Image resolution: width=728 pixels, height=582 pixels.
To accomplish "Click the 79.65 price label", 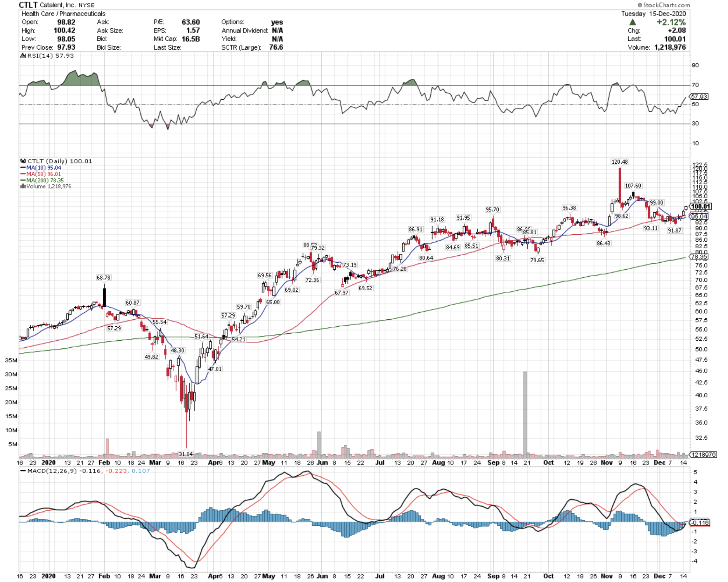I will pyautogui.click(x=537, y=260).
